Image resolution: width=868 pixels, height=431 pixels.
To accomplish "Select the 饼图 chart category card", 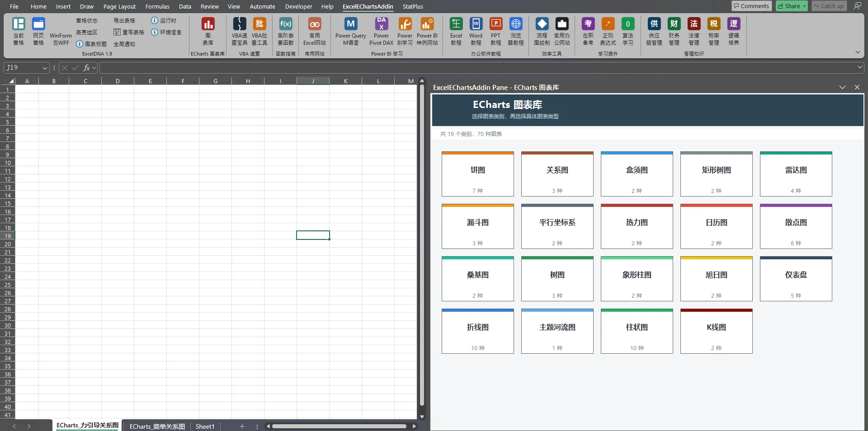I will 478,174.
